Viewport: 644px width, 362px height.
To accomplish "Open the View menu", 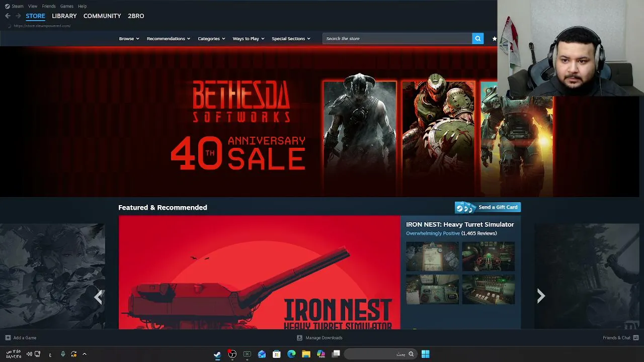I will tap(33, 6).
